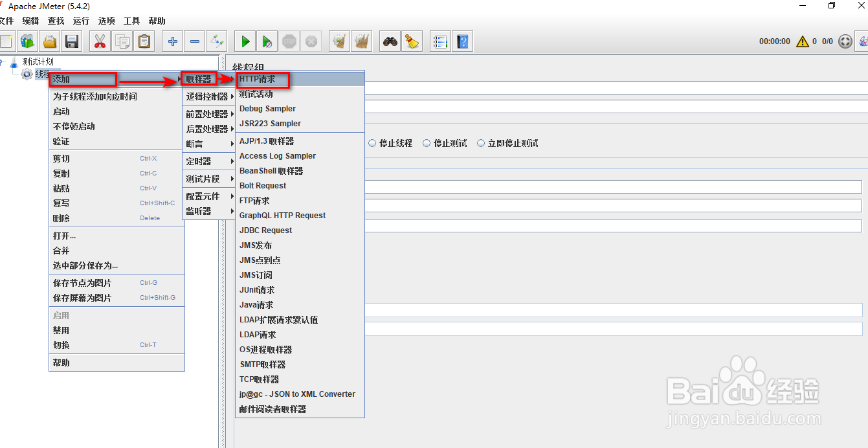Screen dimensions: 868x448
Task: Expand the 监听器 submenu
Action: (x=209, y=211)
